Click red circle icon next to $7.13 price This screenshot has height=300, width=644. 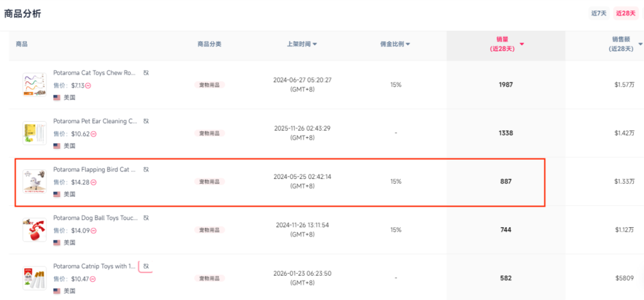(88, 85)
